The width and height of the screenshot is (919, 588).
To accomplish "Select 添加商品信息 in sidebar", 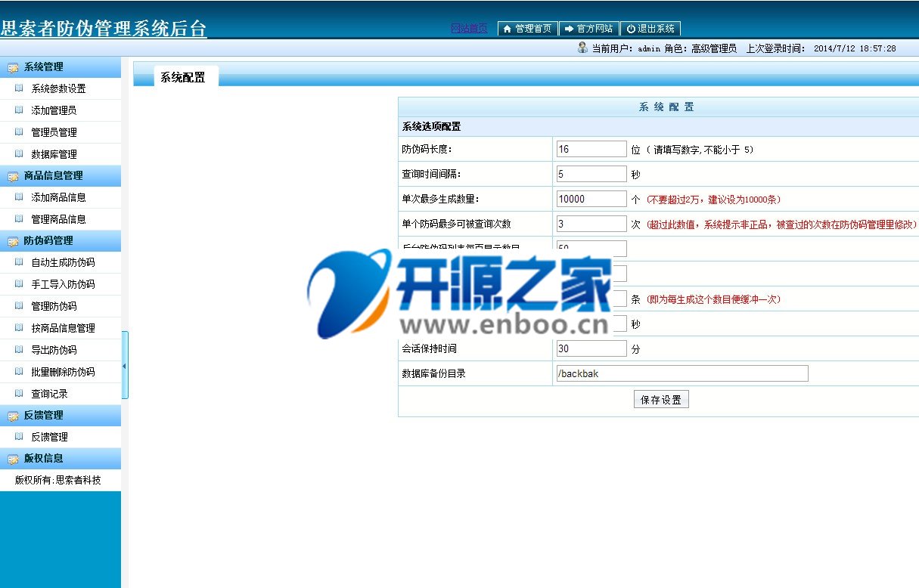I will coord(58,197).
